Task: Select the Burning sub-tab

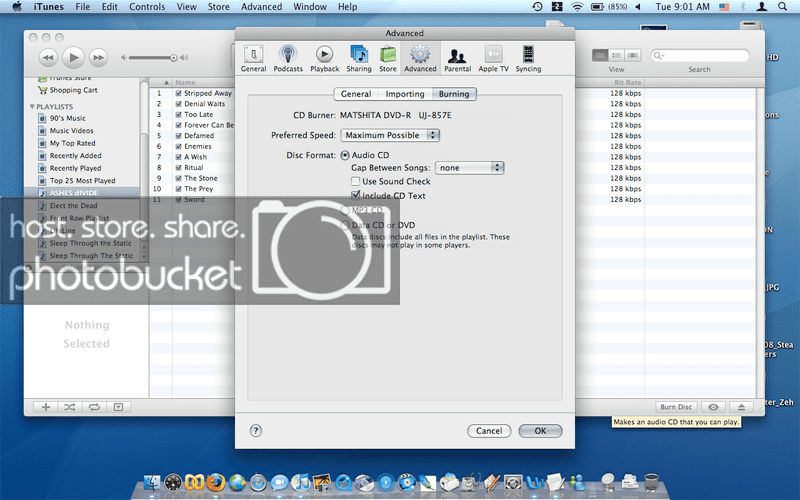Action: pyautogui.click(x=454, y=94)
